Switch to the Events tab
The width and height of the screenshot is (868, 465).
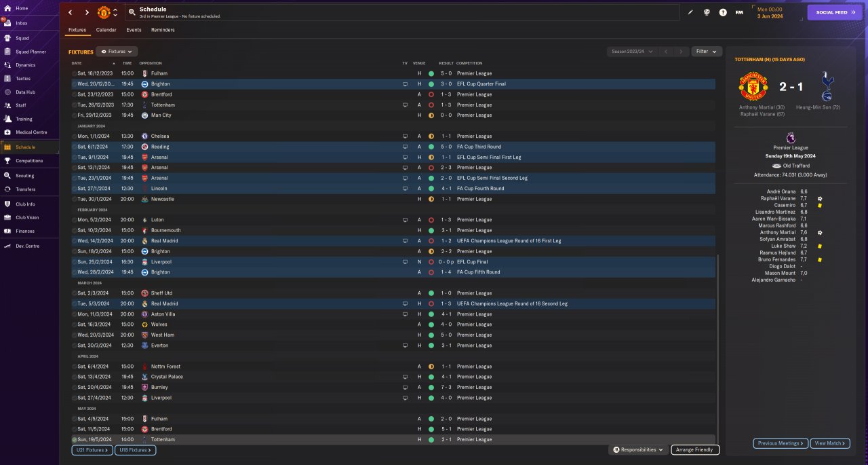tap(134, 30)
